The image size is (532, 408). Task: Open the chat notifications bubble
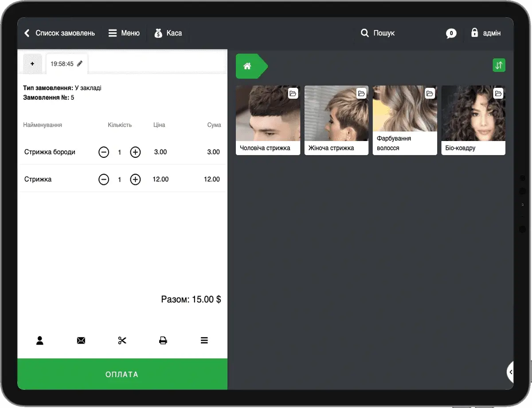pyautogui.click(x=451, y=33)
